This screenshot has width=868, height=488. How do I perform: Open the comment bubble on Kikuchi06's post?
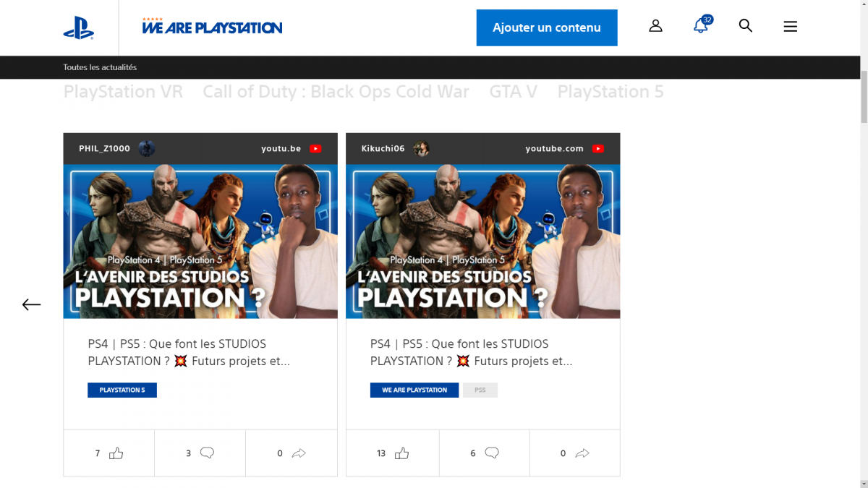(x=492, y=453)
